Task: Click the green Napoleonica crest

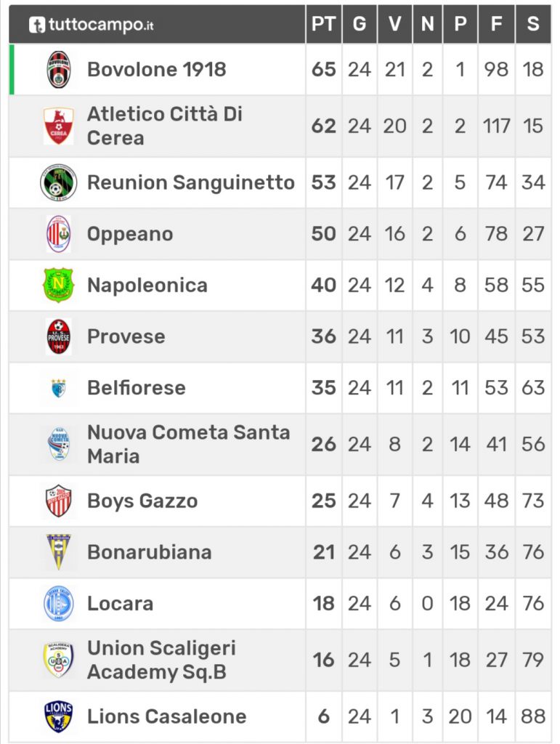Action: click(x=58, y=285)
